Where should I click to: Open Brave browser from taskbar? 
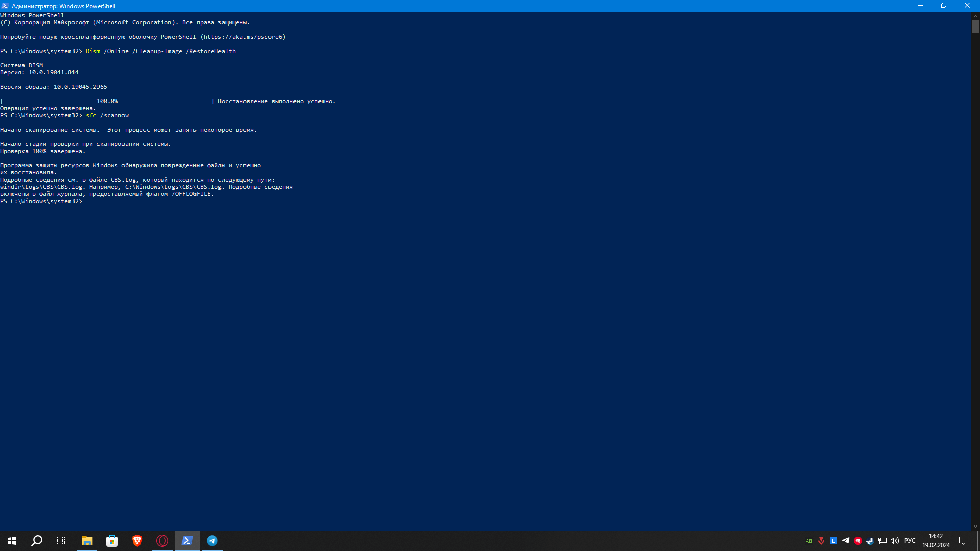137,541
